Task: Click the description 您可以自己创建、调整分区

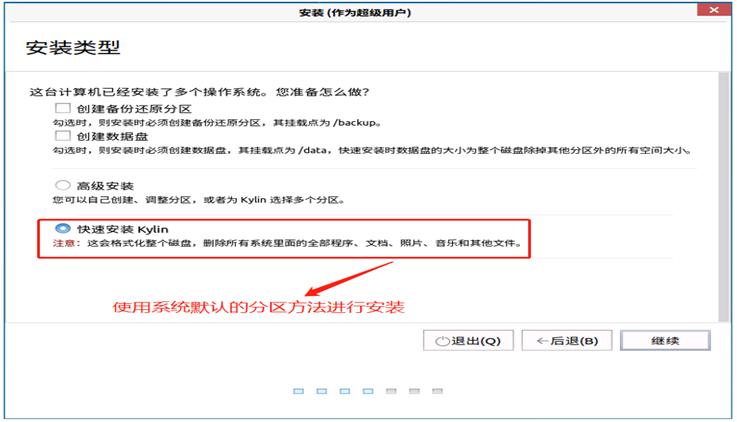Action: point(198,200)
